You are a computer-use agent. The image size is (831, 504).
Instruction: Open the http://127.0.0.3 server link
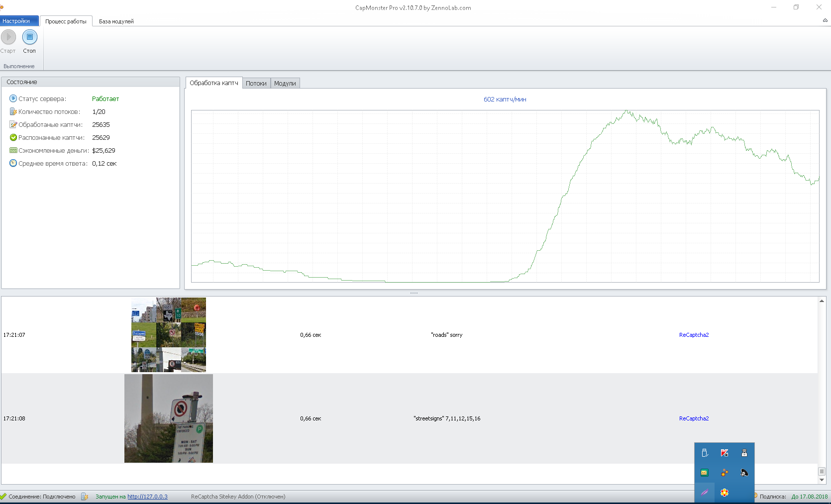[147, 497]
